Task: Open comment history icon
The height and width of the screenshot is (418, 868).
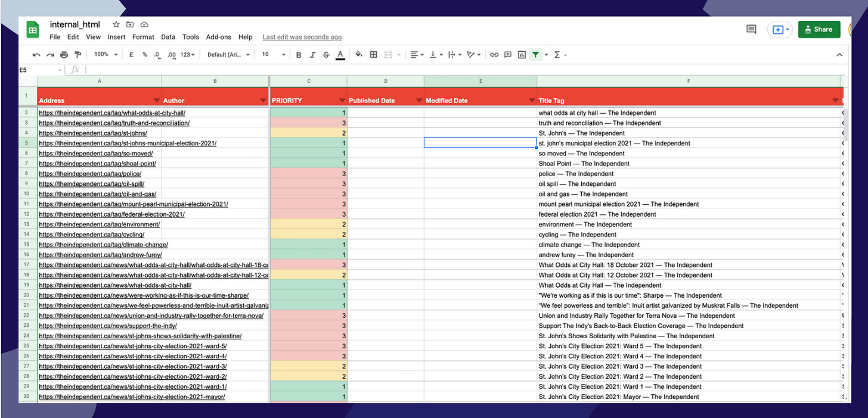Action: pyautogui.click(x=751, y=29)
